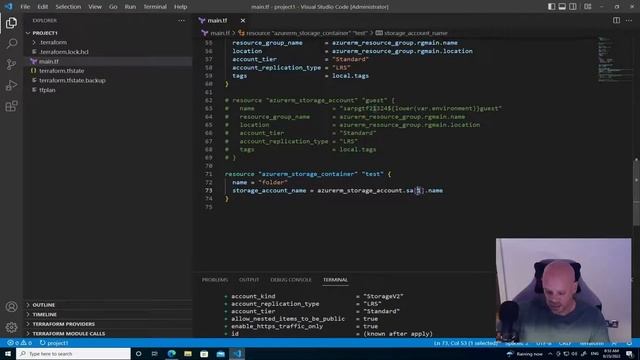Screen dimensions: 640x360
Task: Open the Source Control view
Action: pos(11,64)
